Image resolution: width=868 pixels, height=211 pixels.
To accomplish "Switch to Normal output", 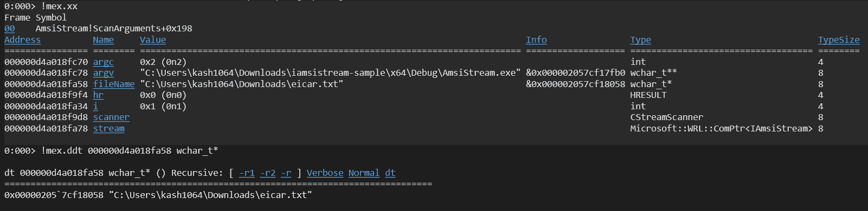I will pos(364,173).
